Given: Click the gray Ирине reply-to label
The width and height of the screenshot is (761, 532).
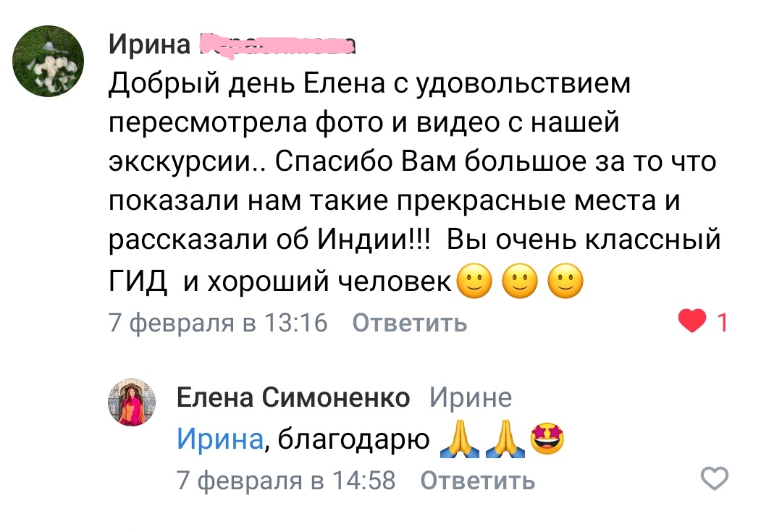Looking at the screenshot, I should [471, 397].
